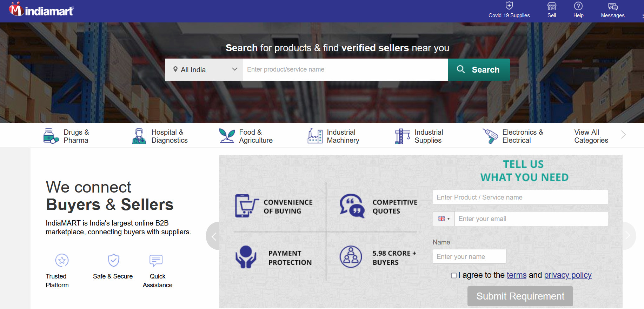Open View All Categories

591,136
